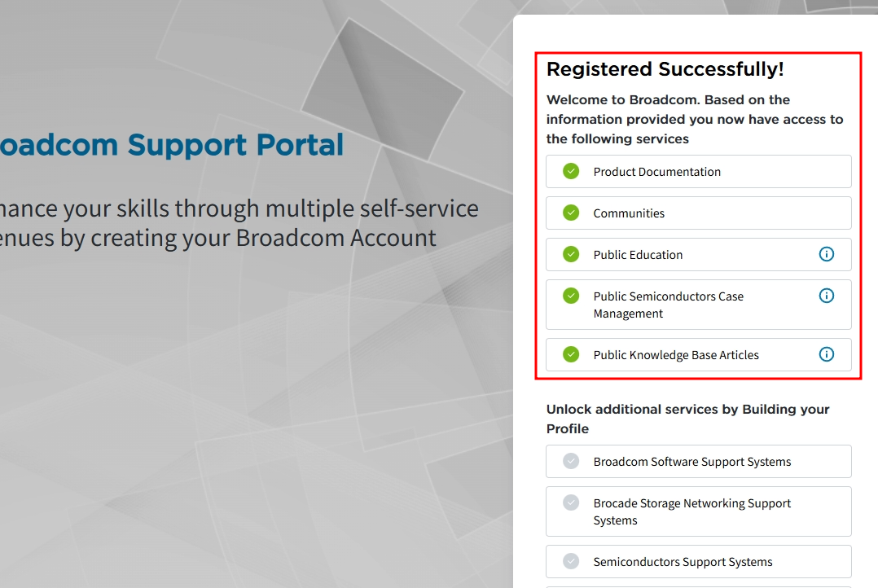Click the Registered Successfully! heading

pos(665,69)
